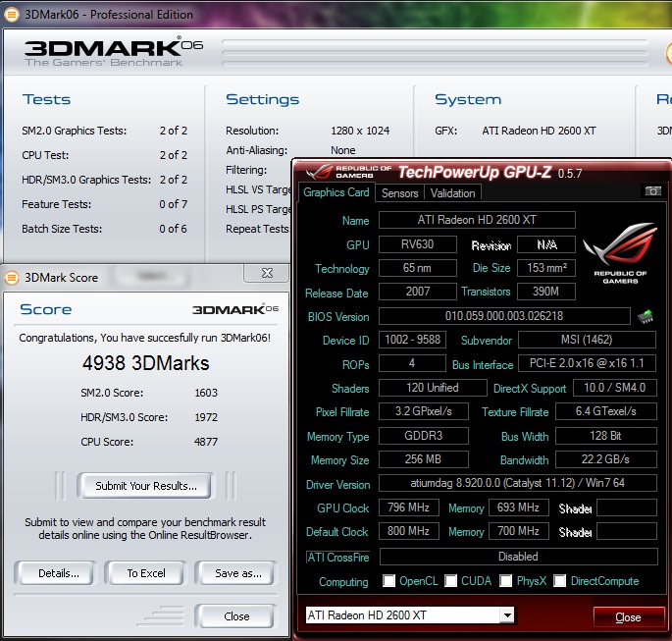Click the Bus Interface PCI-E field
Image resolution: width=672 pixels, height=641 pixels.
pos(587,363)
